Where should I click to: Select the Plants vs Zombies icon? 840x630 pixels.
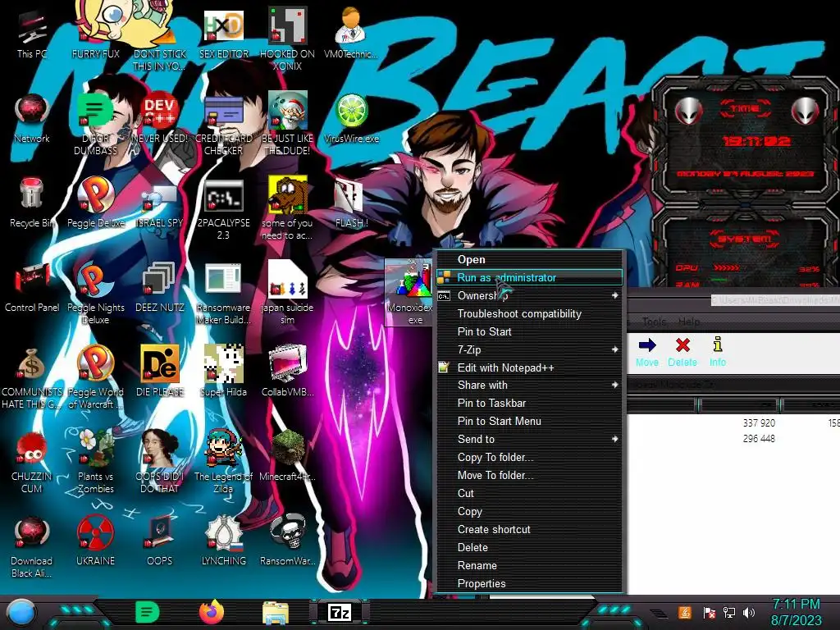pos(96,461)
